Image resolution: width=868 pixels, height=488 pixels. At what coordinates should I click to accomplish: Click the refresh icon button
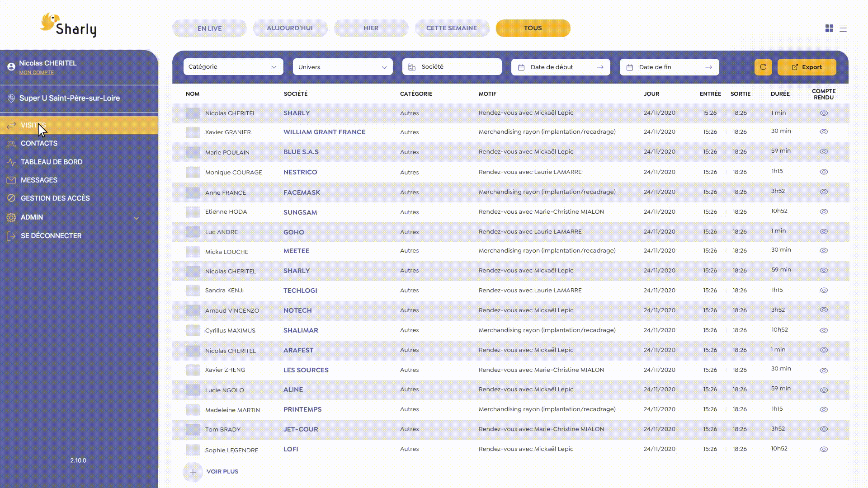(763, 67)
